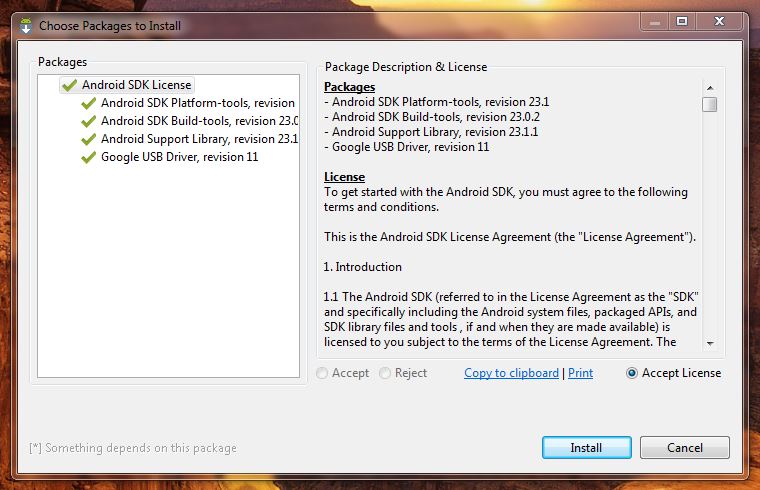Select Android Support Library package row

(x=189, y=139)
